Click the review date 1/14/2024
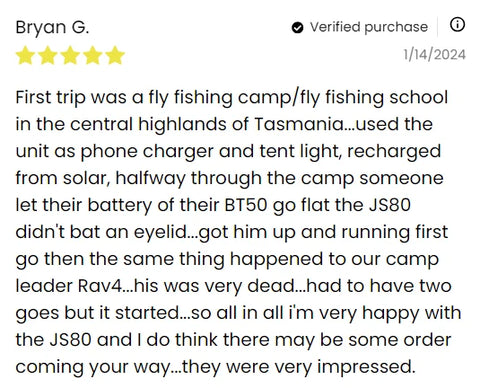Screen dimensions: 480x388 434,55
